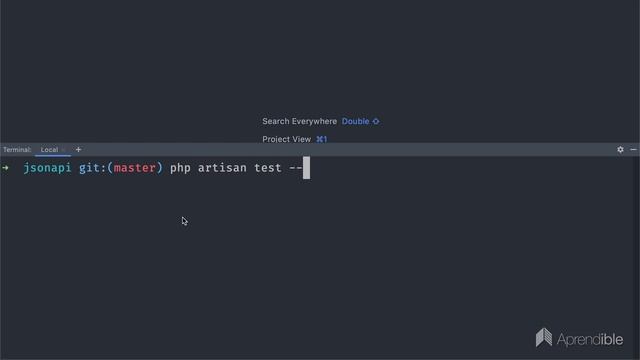Viewport: 640px width, 360px height.
Task: Click the 'master' branch name in prompt
Action: [135, 168]
